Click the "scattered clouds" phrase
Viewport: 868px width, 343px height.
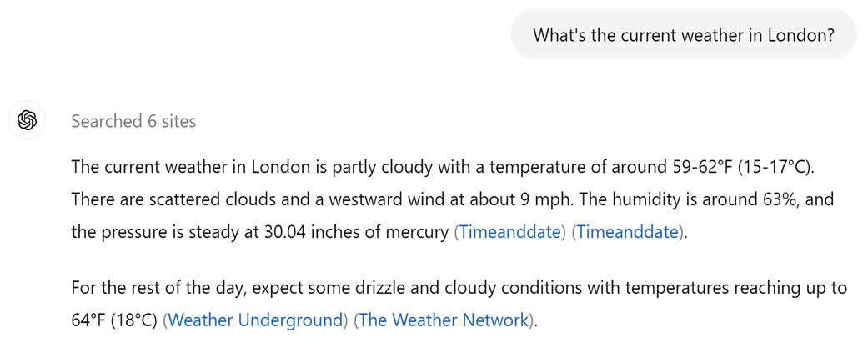pos(194,200)
